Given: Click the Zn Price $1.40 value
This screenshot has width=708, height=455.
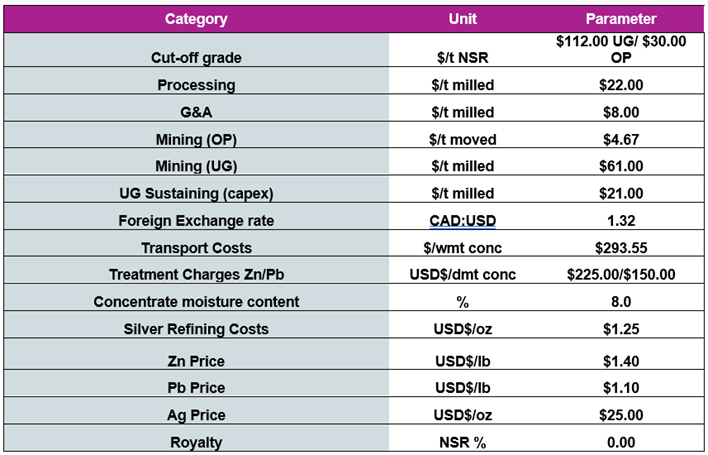Looking at the screenshot, I should coord(620,359).
